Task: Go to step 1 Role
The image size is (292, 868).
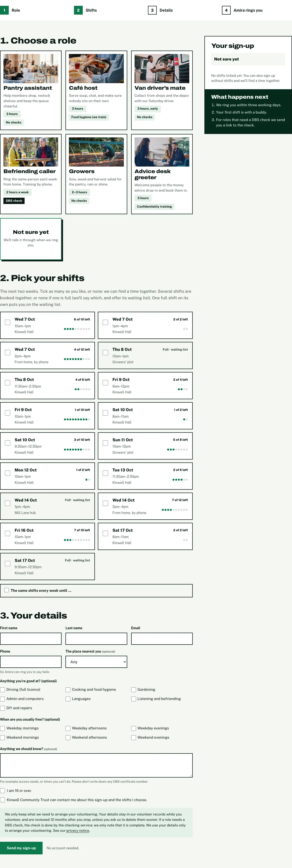Action: [10, 10]
